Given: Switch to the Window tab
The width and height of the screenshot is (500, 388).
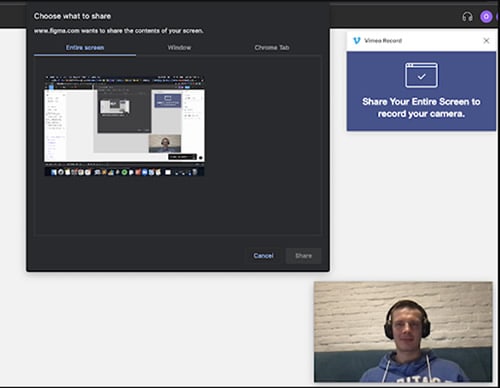Looking at the screenshot, I should (x=179, y=48).
